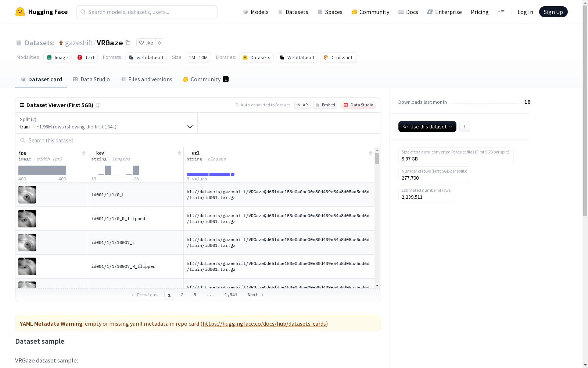Go to Models in the top navigation

point(256,12)
